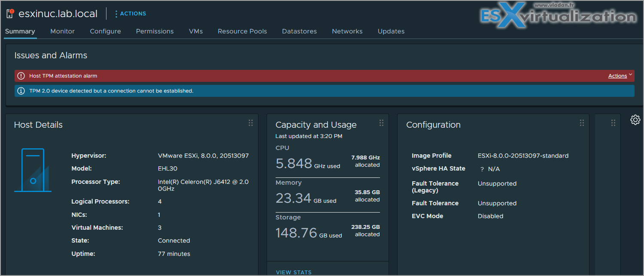This screenshot has width=644, height=276.
Task: Open the alarm Actions dropdown link
Action: coord(620,76)
